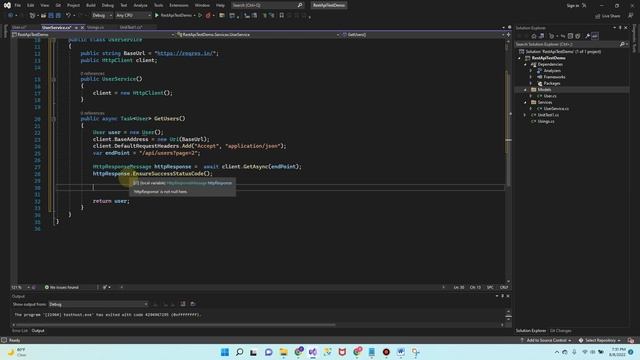The height and width of the screenshot is (360, 640).
Task: Collapse the RestApiTestDemo project node
Action: pyautogui.click(x=520, y=58)
